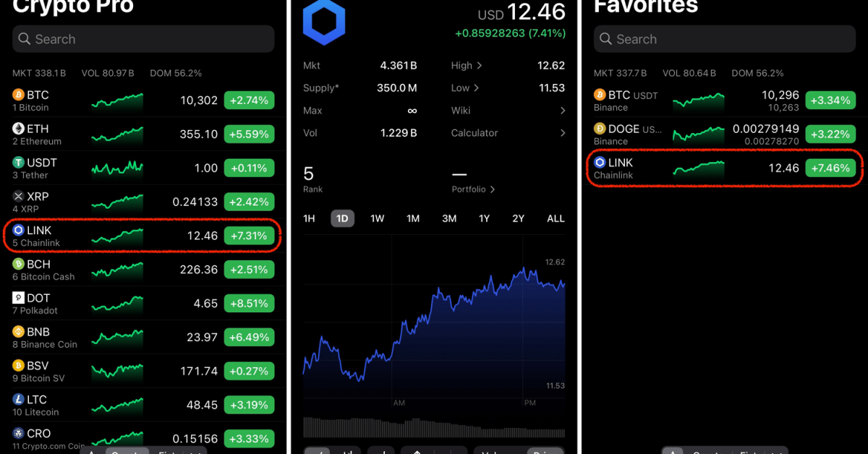Screen dimensions: 868x454
Task: Select the 1W chart range
Action: 378,218
